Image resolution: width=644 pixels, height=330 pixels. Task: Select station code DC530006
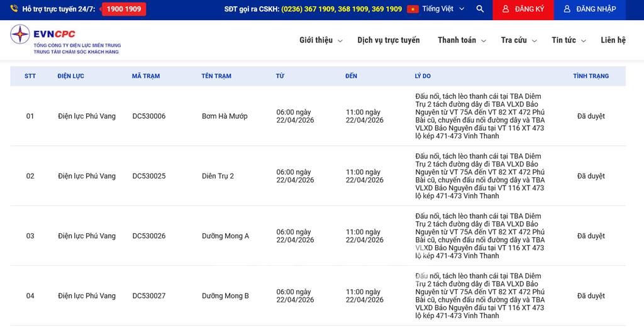[149, 116]
